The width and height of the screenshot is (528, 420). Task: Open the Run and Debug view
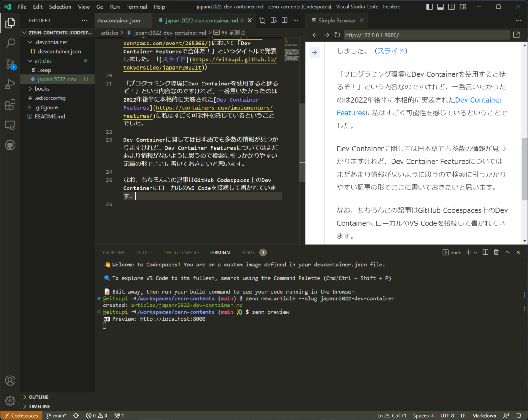10,85
